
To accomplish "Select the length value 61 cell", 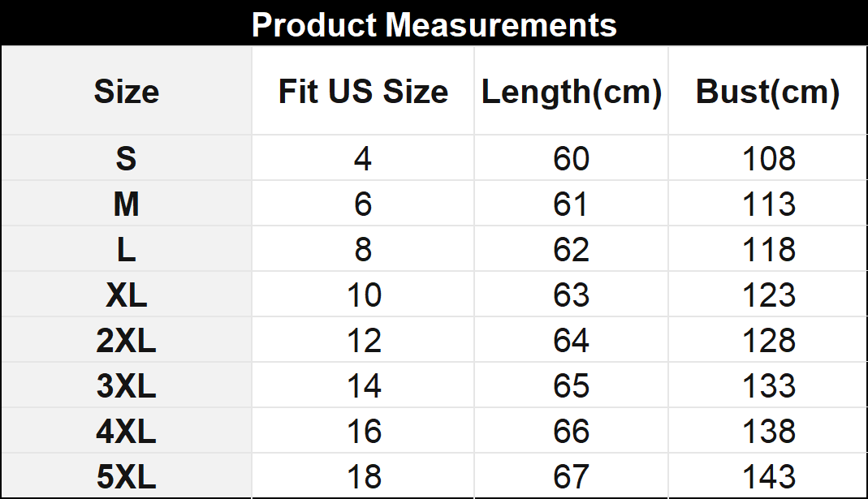I will point(571,204).
